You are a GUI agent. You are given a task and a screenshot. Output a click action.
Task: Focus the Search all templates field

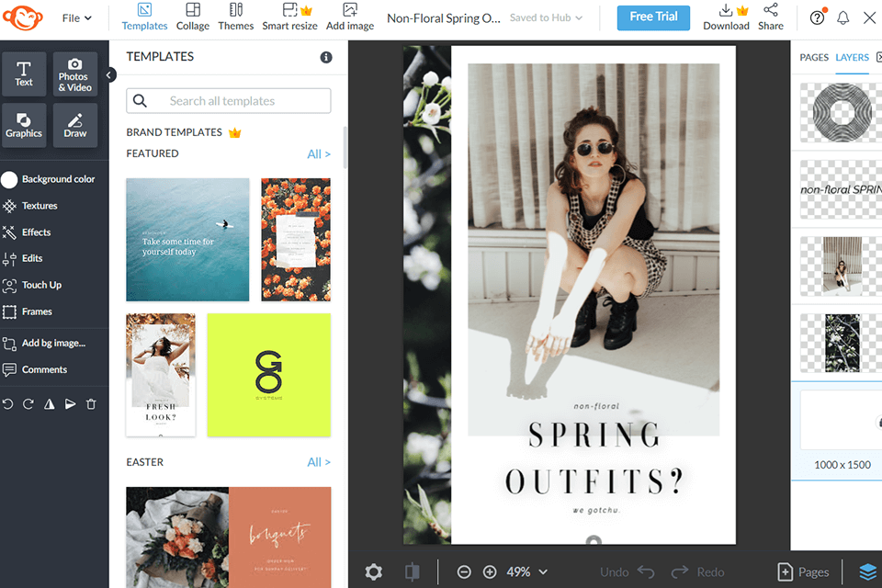(x=229, y=101)
